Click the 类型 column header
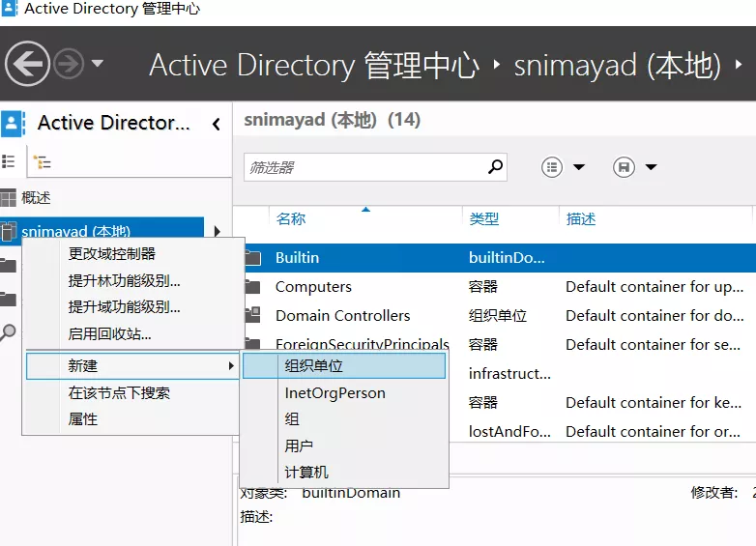Viewport: 756px width, 546px height. [x=484, y=219]
